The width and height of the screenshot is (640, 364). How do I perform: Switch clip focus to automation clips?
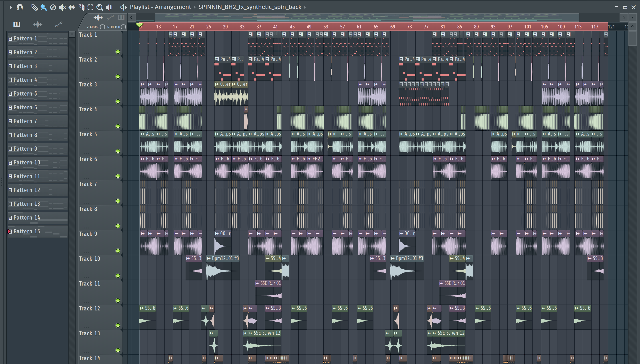[x=110, y=18]
